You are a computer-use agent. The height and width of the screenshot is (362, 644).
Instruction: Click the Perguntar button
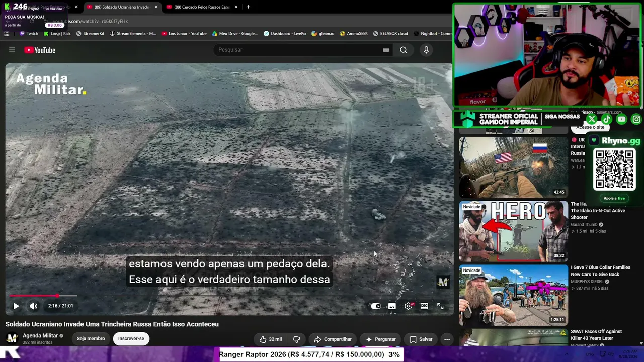coord(380,339)
